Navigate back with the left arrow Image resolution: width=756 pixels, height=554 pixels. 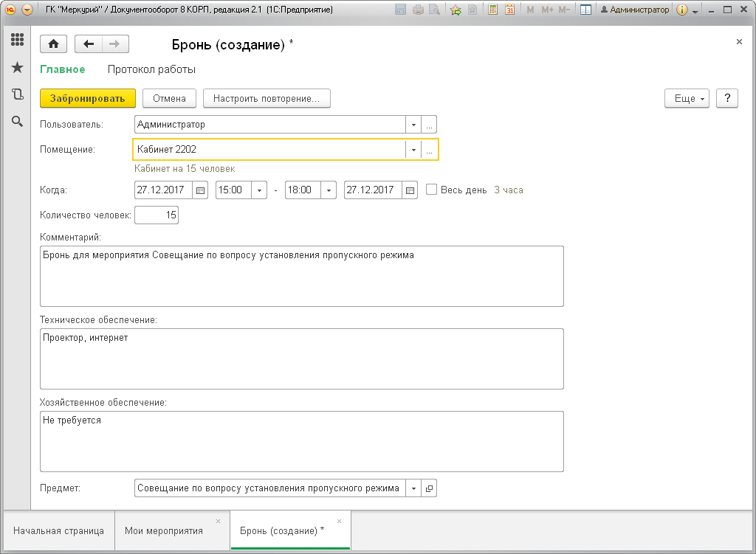[89, 44]
